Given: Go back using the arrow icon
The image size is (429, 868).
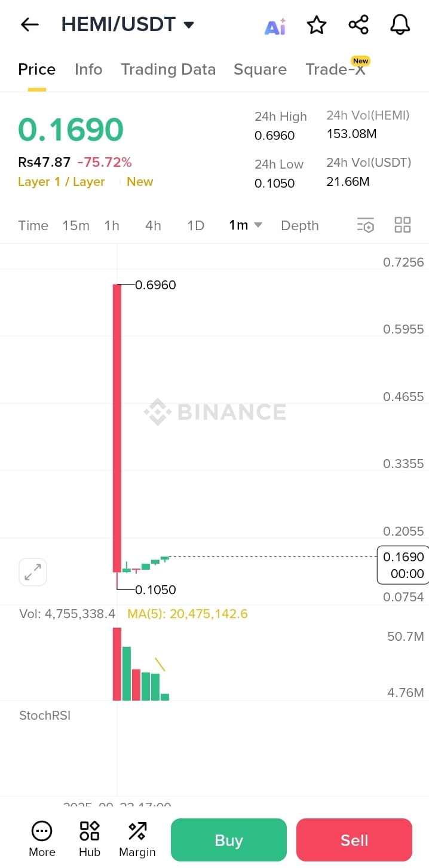Looking at the screenshot, I should pyautogui.click(x=29, y=25).
